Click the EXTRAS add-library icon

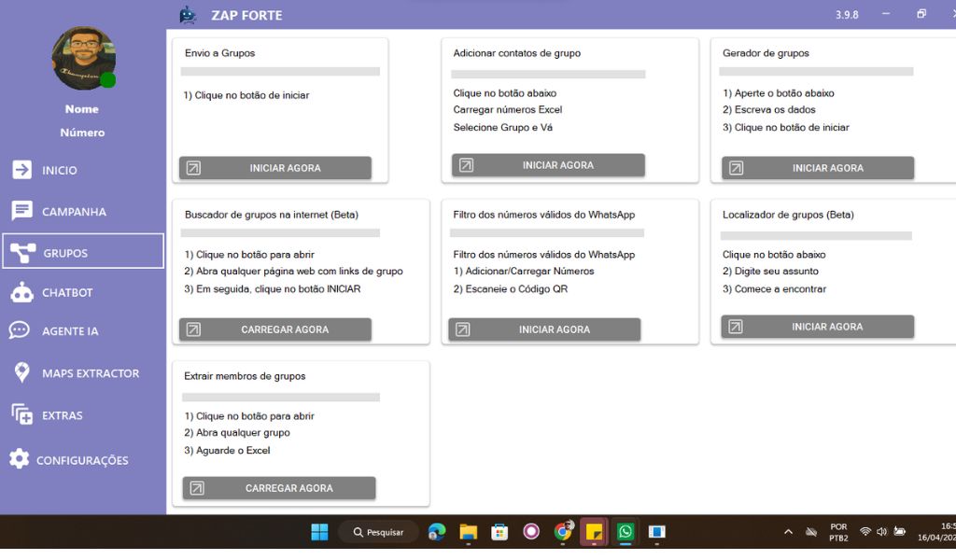point(21,414)
